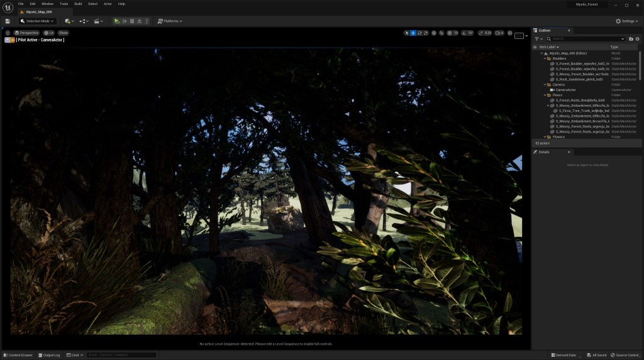Click the add folder icon in Outliner

point(631,39)
